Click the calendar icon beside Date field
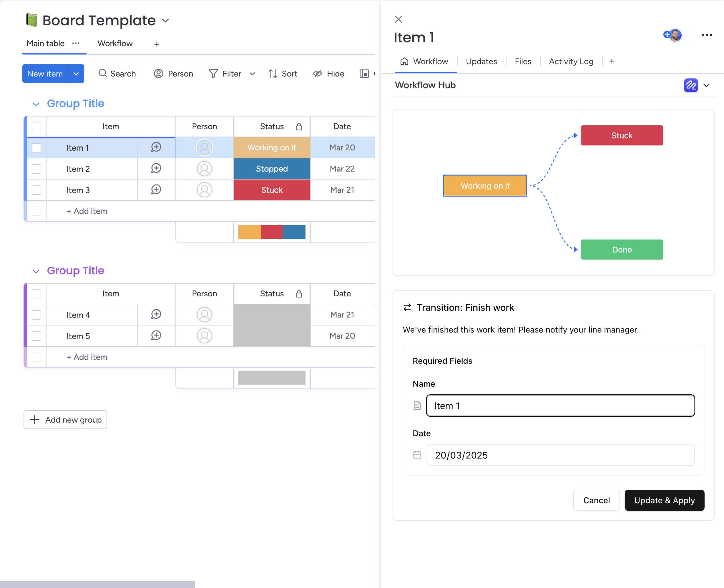This screenshot has height=588, width=724. click(417, 455)
